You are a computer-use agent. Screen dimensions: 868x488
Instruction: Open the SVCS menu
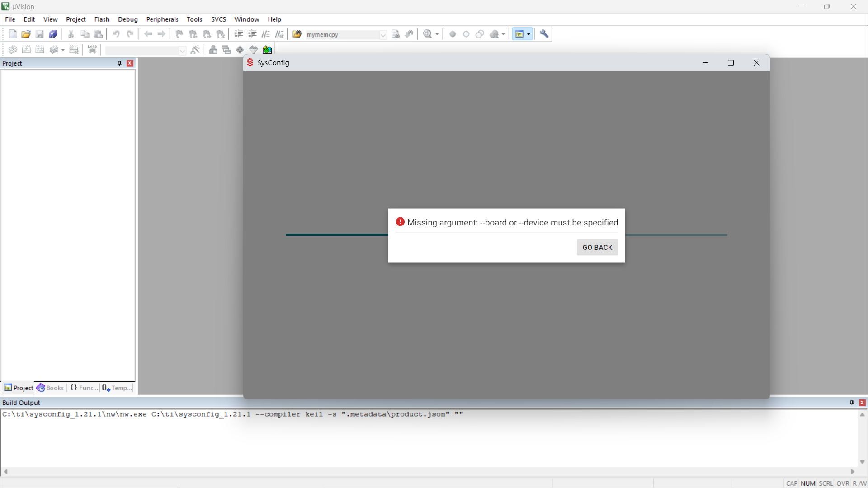pyautogui.click(x=218, y=19)
